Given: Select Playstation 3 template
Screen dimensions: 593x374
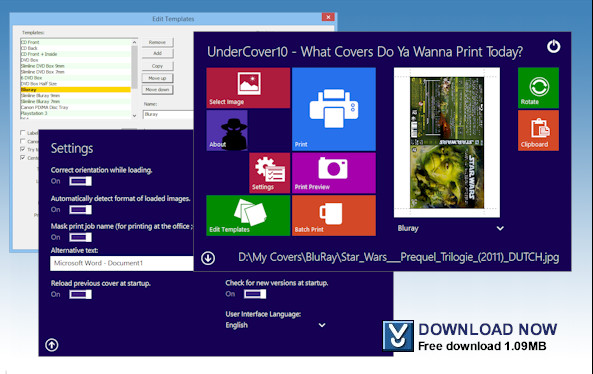Looking at the screenshot, I should pos(76,113).
